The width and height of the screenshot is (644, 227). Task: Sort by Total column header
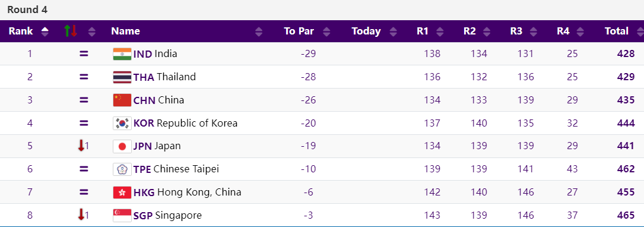(616, 31)
